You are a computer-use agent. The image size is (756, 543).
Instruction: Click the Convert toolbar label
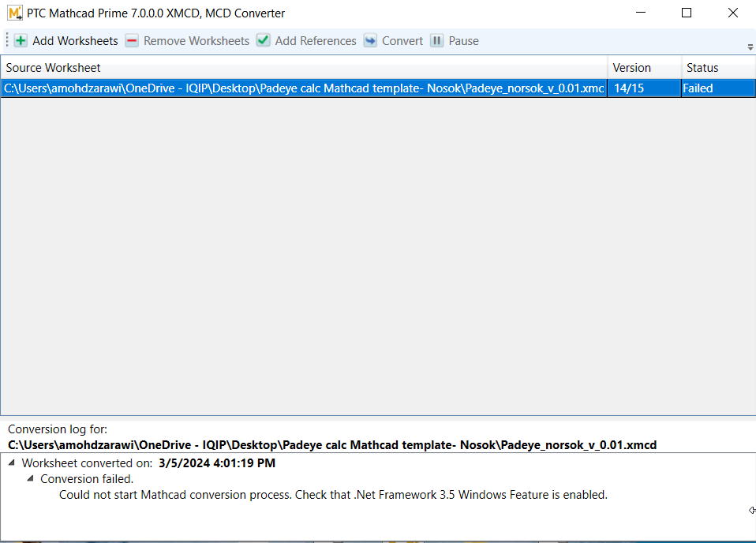tap(402, 40)
